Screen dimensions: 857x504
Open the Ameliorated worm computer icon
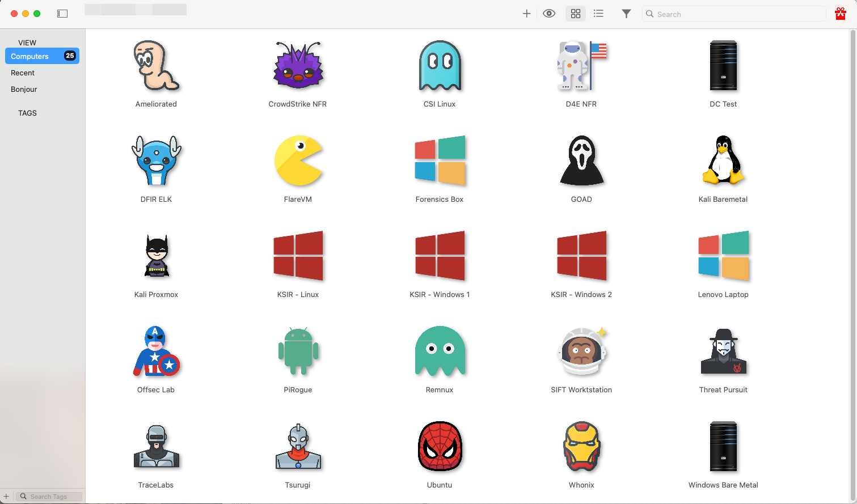coord(156,66)
